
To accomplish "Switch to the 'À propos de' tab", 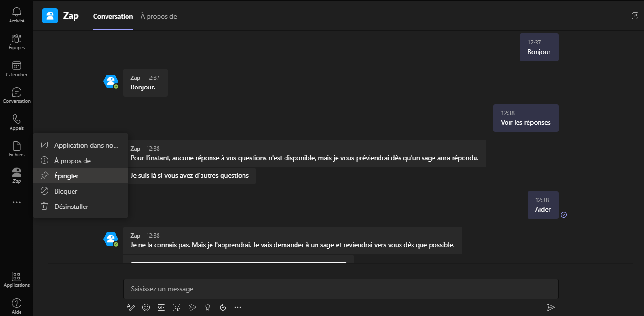I will 158,16.
